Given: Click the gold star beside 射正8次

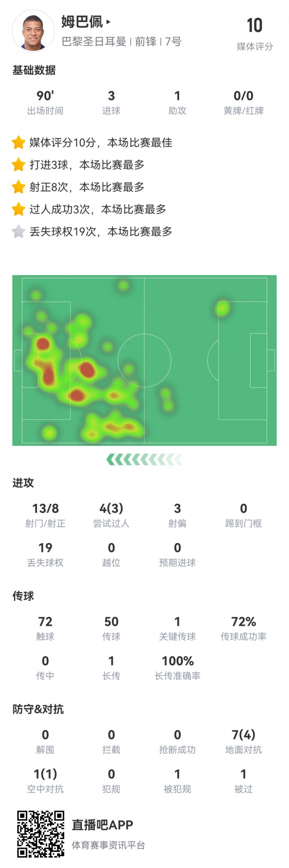Looking at the screenshot, I should tap(18, 187).
